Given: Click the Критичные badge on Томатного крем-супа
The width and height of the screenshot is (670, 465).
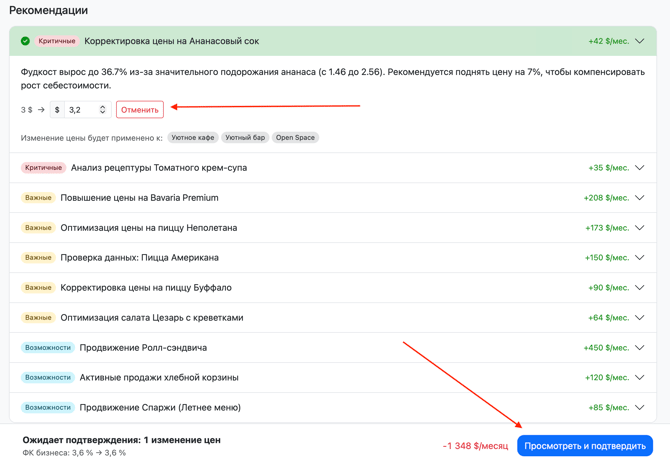Looking at the screenshot, I should coord(43,168).
